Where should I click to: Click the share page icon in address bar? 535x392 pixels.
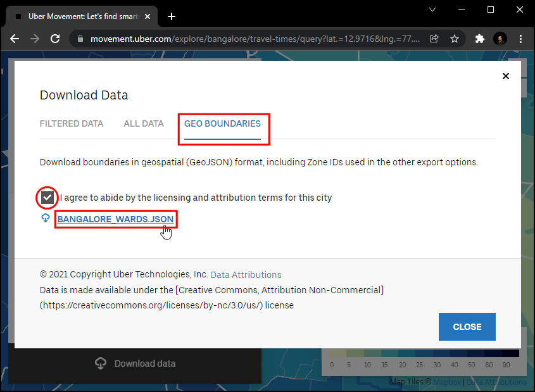click(x=434, y=39)
